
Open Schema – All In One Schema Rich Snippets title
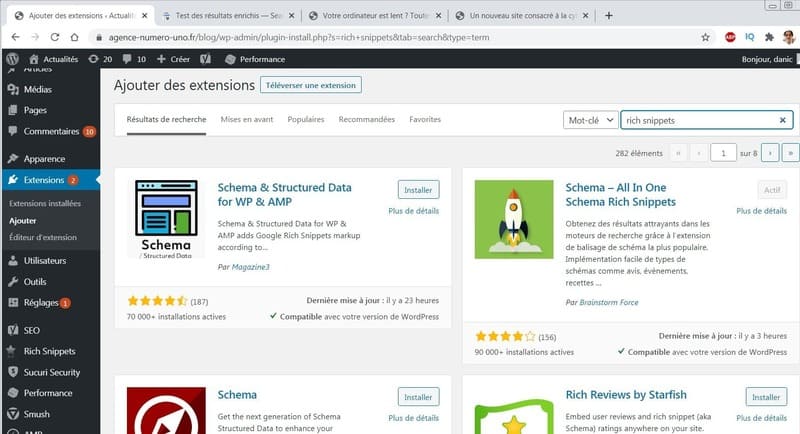pyautogui.click(x=620, y=195)
